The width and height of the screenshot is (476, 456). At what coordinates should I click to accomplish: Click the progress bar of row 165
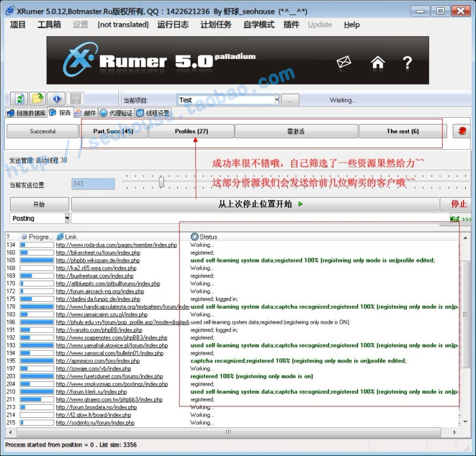coord(37,260)
